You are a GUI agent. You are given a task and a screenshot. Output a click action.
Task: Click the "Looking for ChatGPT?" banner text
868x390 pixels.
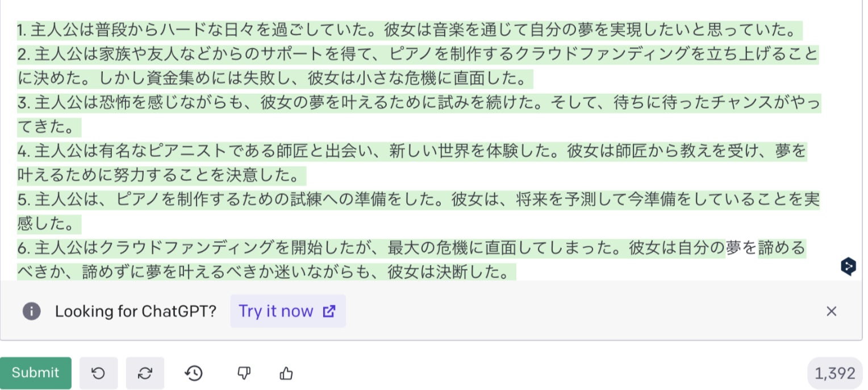click(136, 311)
